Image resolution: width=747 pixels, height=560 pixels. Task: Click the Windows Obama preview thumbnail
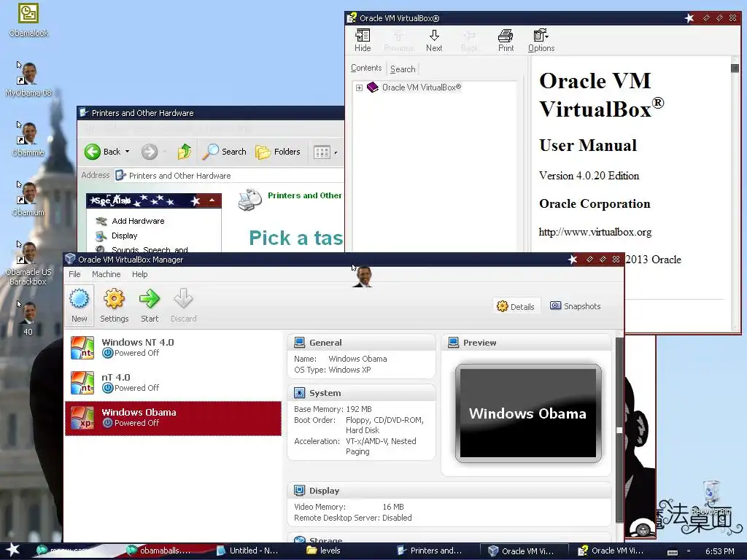tap(528, 413)
